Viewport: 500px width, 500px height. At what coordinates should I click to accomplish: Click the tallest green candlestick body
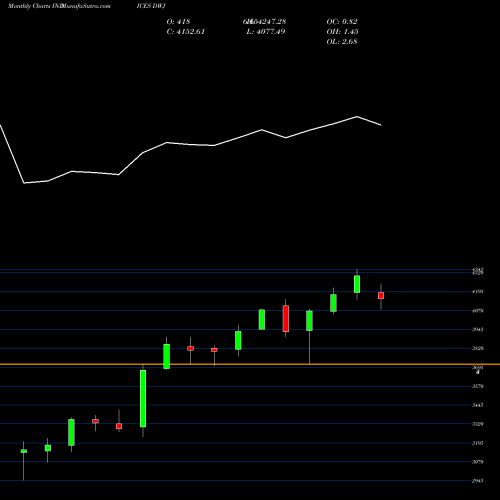[x=143, y=398]
